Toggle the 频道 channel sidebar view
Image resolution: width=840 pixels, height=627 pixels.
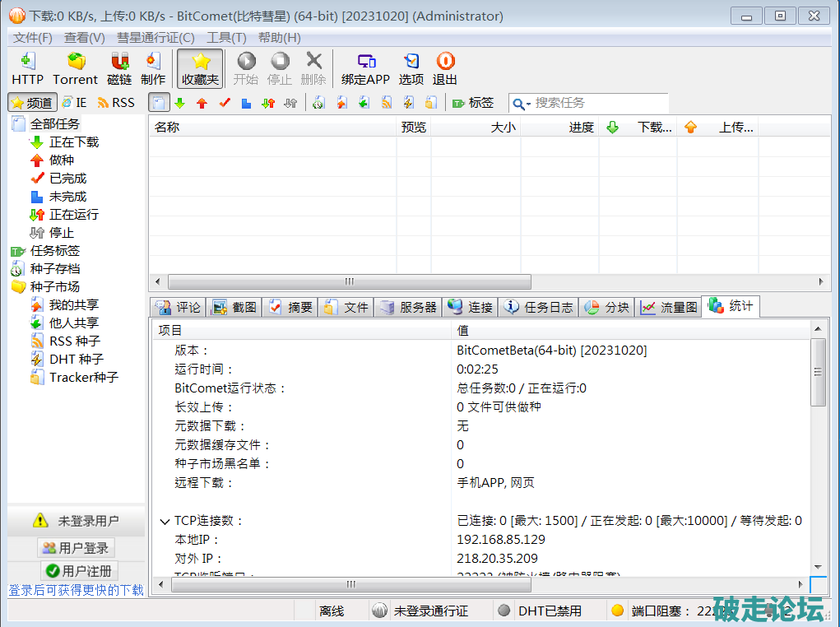[x=32, y=103]
